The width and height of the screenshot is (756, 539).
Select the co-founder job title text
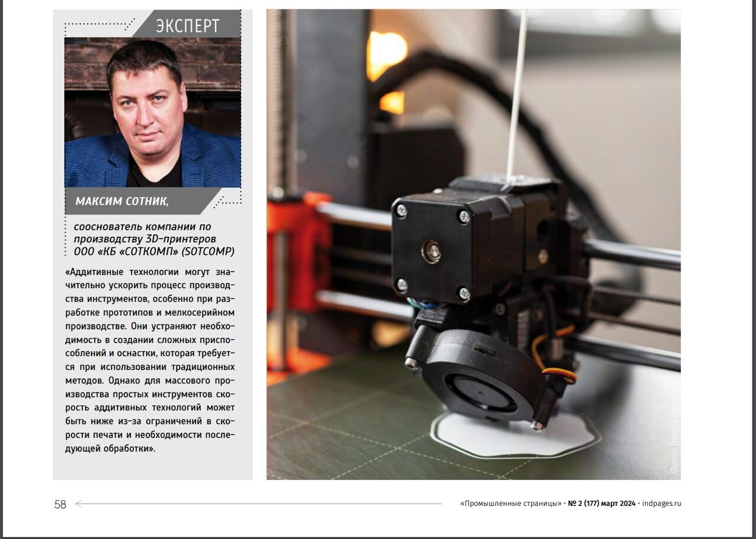pos(154,239)
